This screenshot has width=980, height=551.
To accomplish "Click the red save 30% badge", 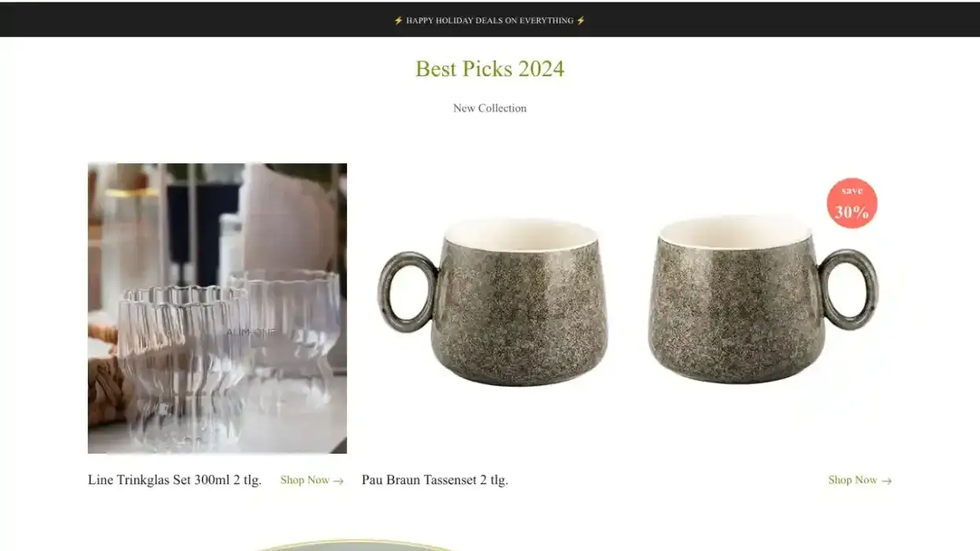I will coord(852,203).
